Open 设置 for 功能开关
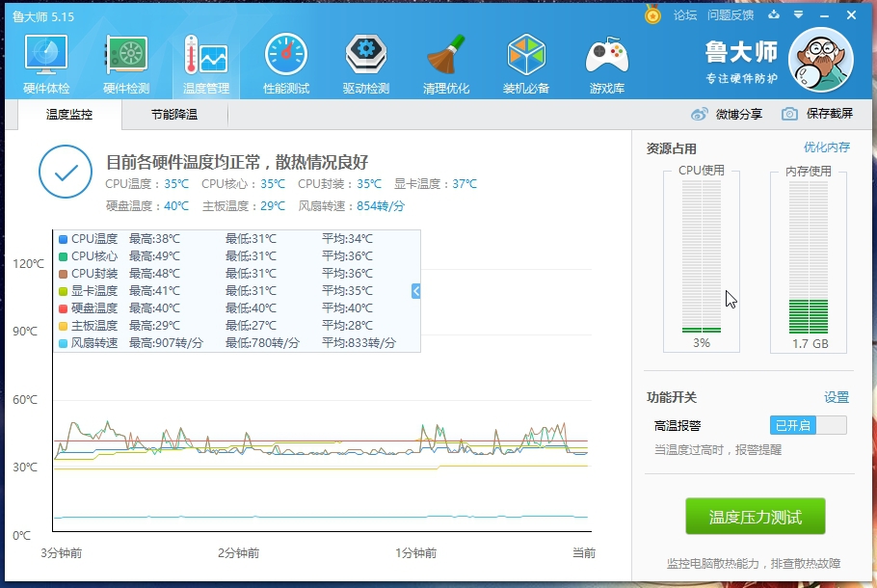 [x=837, y=397]
